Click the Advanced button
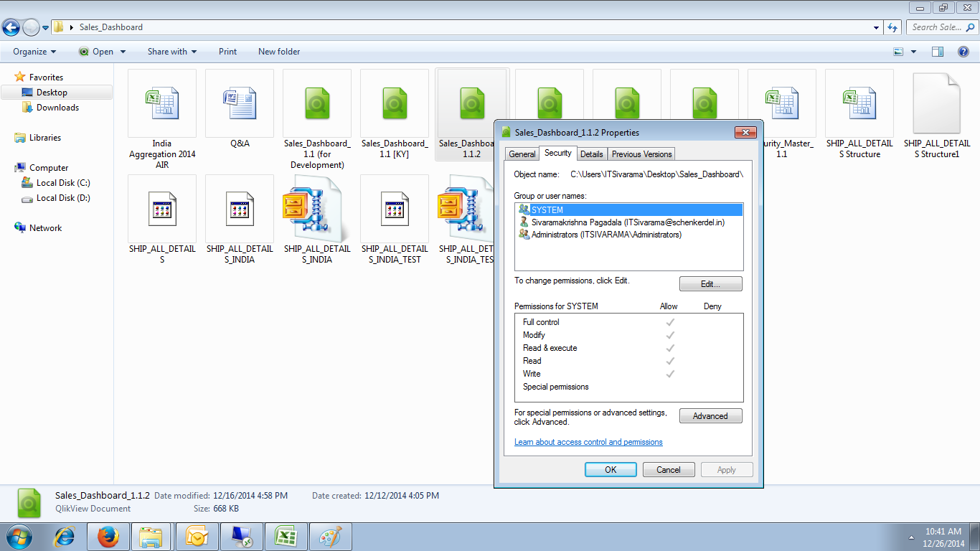Image resolution: width=980 pixels, height=551 pixels. (x=710, y=416)
